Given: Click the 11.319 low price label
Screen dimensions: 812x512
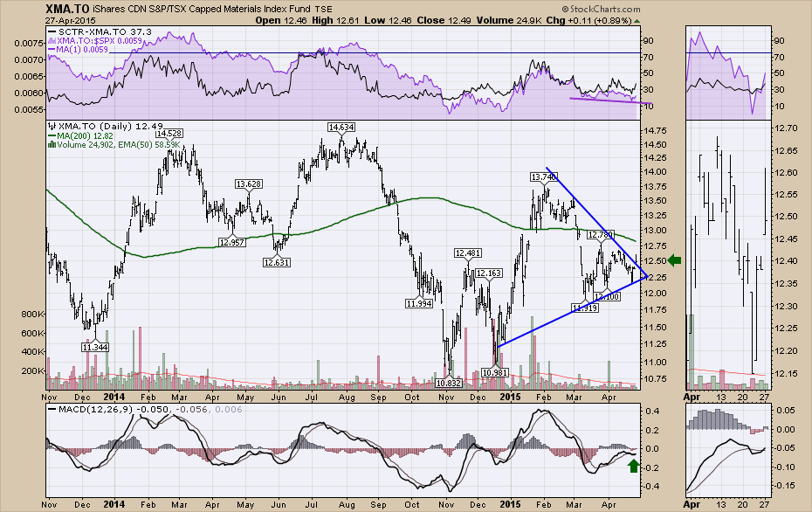Looking at the screenshot, I should (585, 308).
